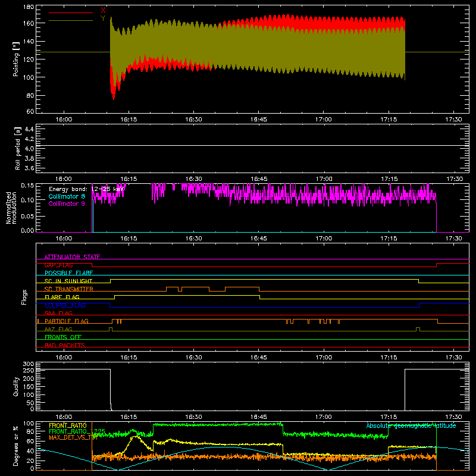Click the 0.05 value on modulation axis
This screenshot has height=476, width=476.
27,216
